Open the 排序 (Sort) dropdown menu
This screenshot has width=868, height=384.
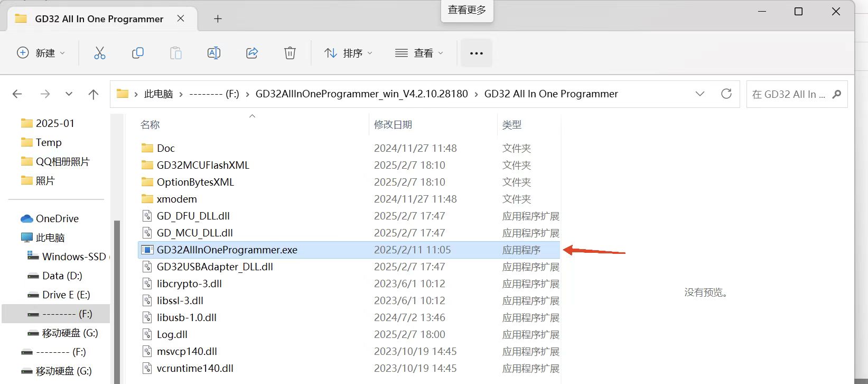point(348,53)
